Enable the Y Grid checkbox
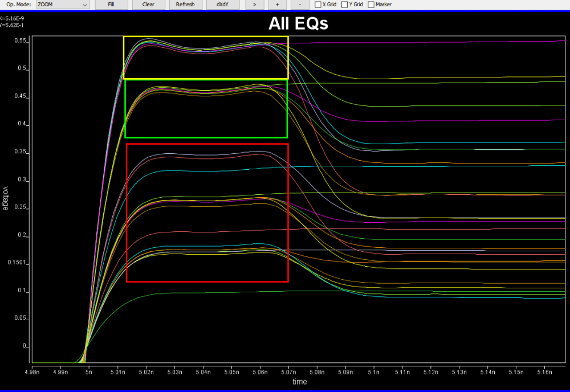The height and width of the screenshot is (392, 570). coord(345,5)
